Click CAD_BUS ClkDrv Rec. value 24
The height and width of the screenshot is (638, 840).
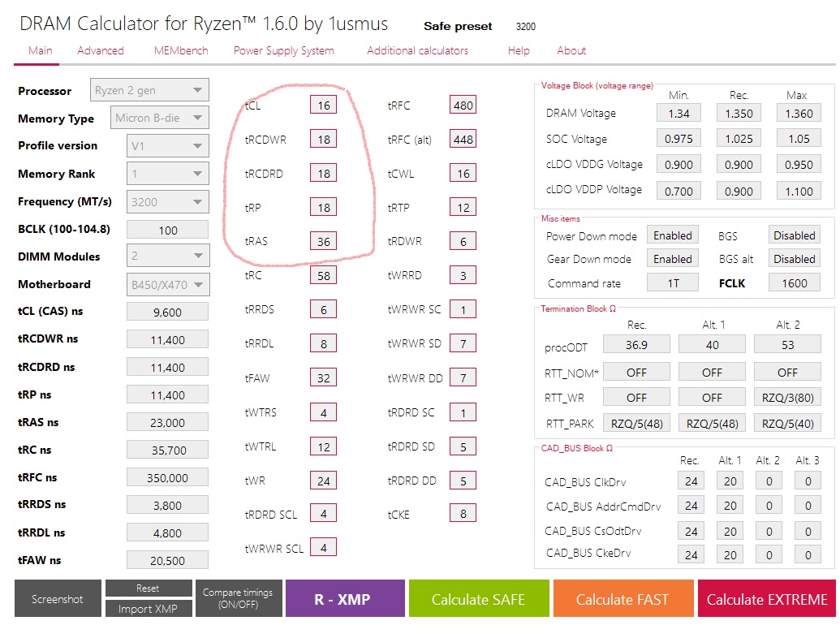[x=691, y=481]
